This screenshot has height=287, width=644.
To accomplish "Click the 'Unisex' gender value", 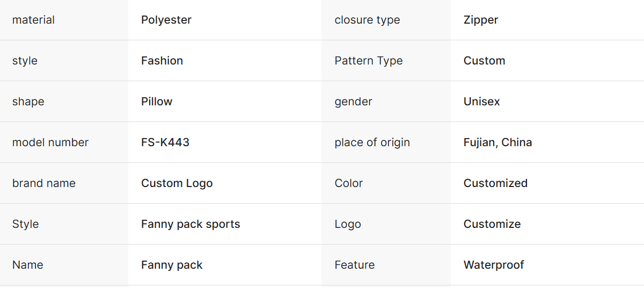I will pyautogui.click(x=481, y=102).
